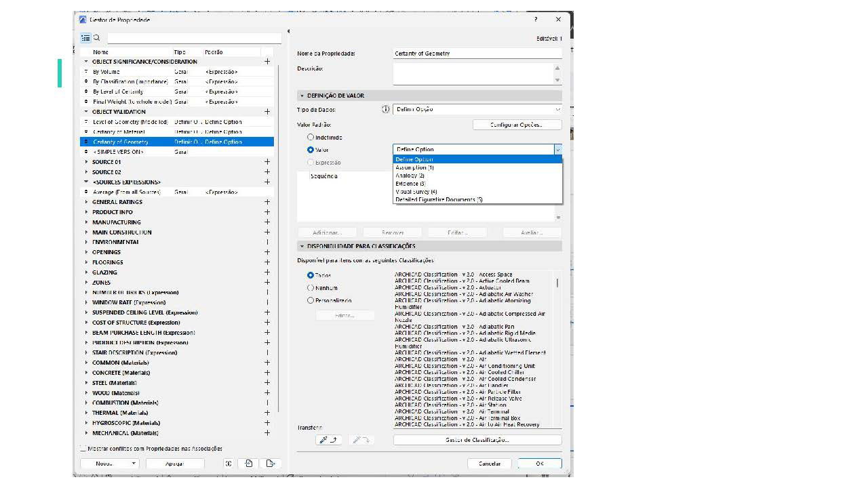
Task: Collapse the OBJECT VALIDATION group
Action: [86, 112]
